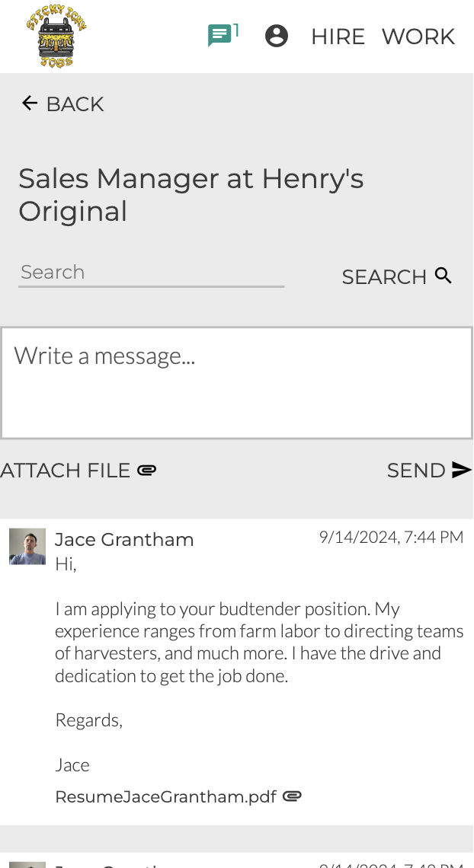Click Jace Grantham's profile photo
Image resolution: width=474 pixels, height=868 pixels.
tap(27, 547)
